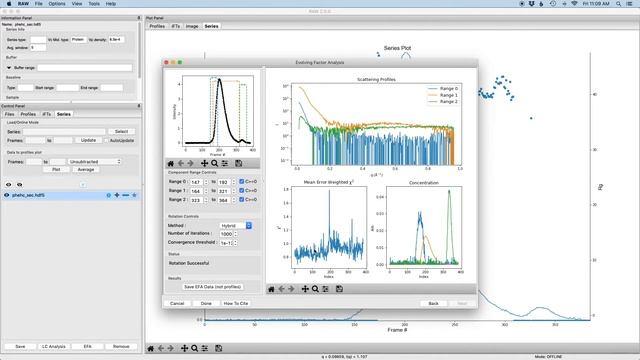Viewport: 640px width, 360px height.
Task: Select zoom magnifier in EFA small plot toolbar
Action: pyautogui.click(x=214, y=163)
